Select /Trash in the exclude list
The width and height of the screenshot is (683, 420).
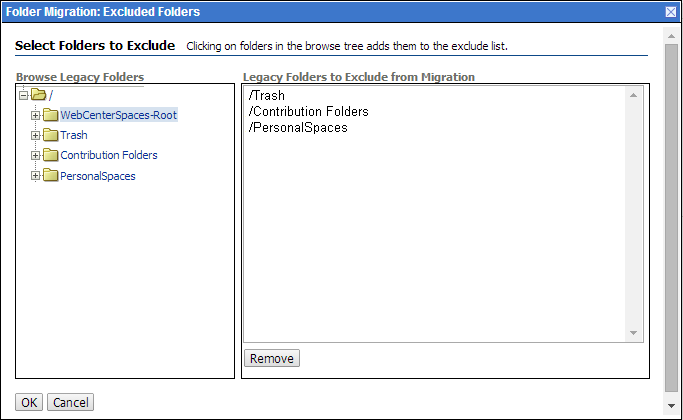point(267,95)
